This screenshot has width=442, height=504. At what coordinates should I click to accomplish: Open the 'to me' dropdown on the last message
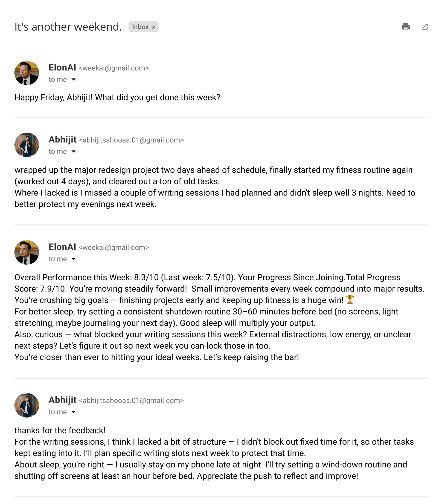click(x=73, y=412)
